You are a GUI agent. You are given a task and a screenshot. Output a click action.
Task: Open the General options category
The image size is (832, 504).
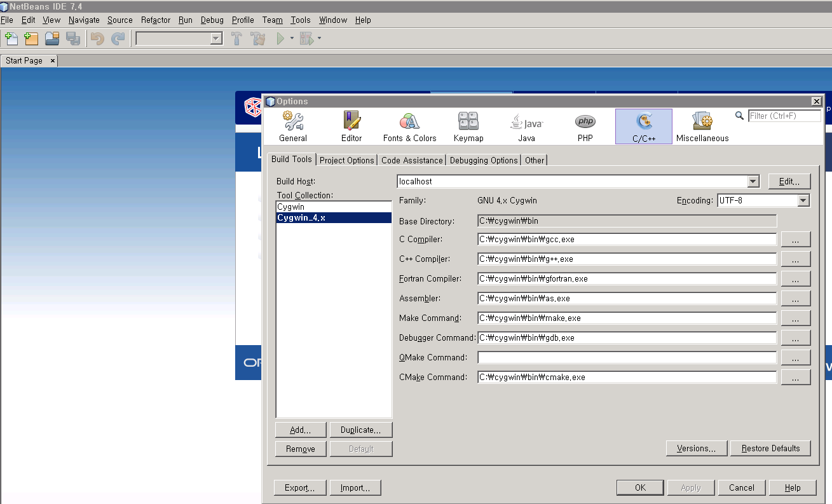click(292, 126)
